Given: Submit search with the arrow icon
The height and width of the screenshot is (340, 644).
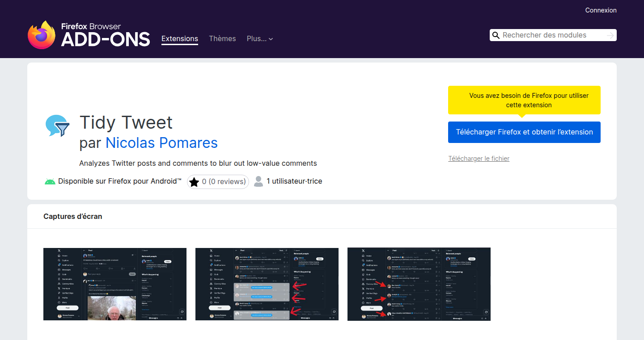Looking at the screenshot, I should pos(610,35).
